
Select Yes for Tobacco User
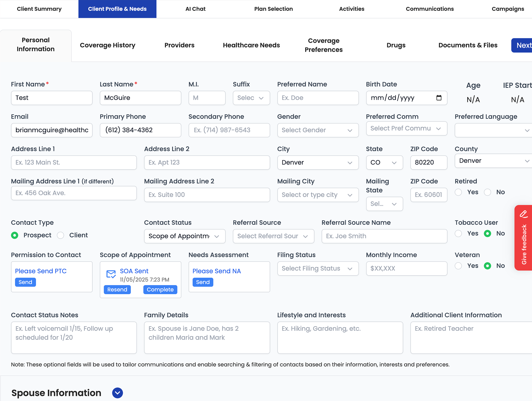coord(458,234)
